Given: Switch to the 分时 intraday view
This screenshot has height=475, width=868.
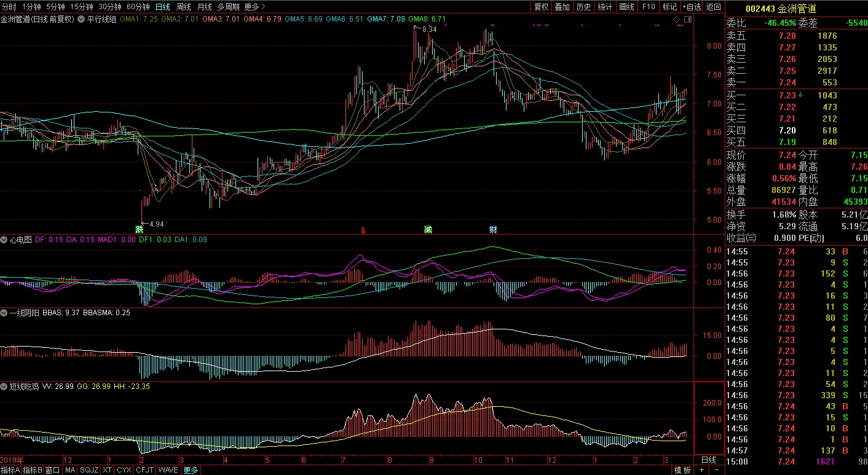Looking at the screenshot, I should click(9, 7).
